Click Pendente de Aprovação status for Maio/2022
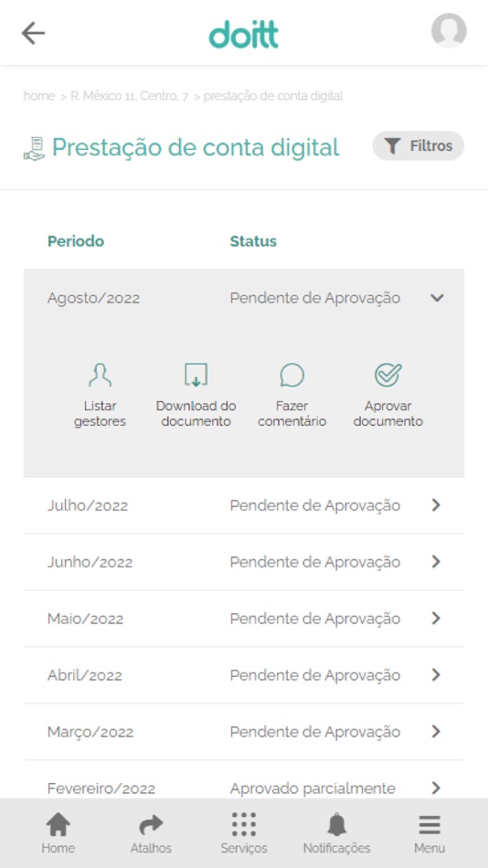488x868 pixels. pos(314,619)
